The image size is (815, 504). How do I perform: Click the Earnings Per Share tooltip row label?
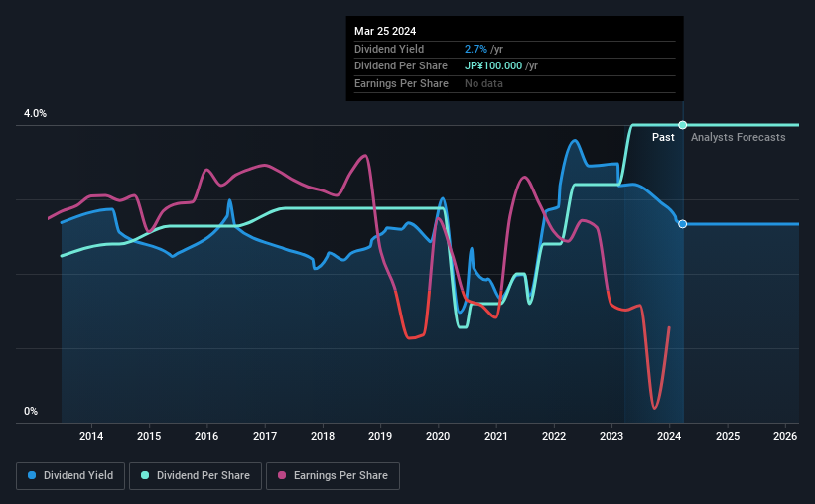point(401,83)
